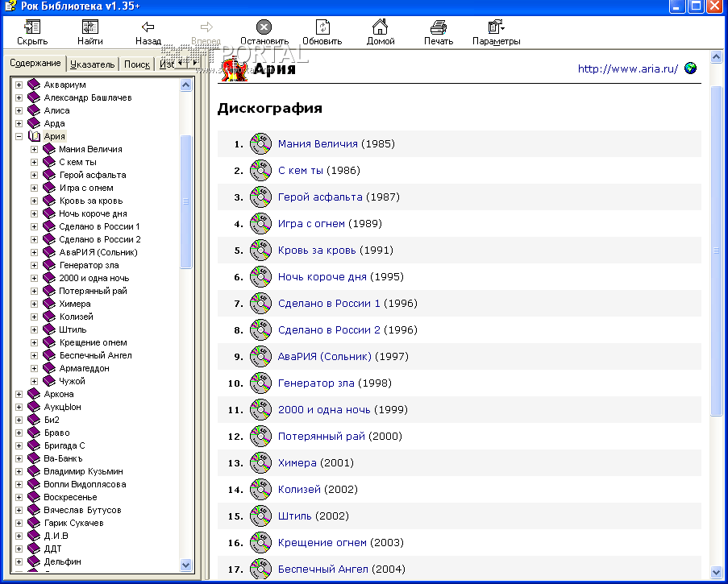The width and height of the screenshot is (728, 584).
Task: Expand the Александр Башлачев tree node
Action: coord(19,98)
